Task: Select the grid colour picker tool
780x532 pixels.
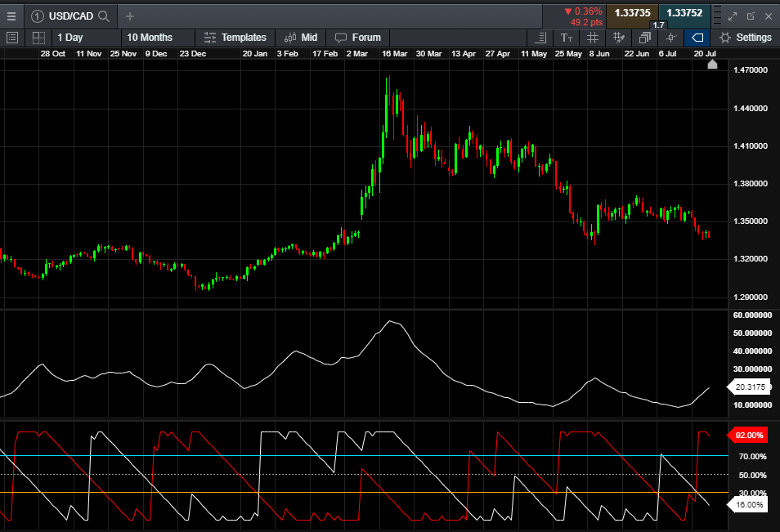Action: coord(619,38)
